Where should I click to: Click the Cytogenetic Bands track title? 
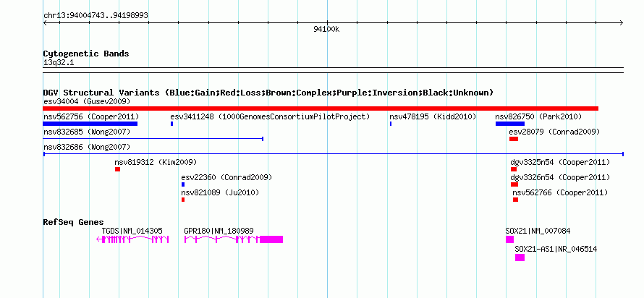click(x=86, y=54)
